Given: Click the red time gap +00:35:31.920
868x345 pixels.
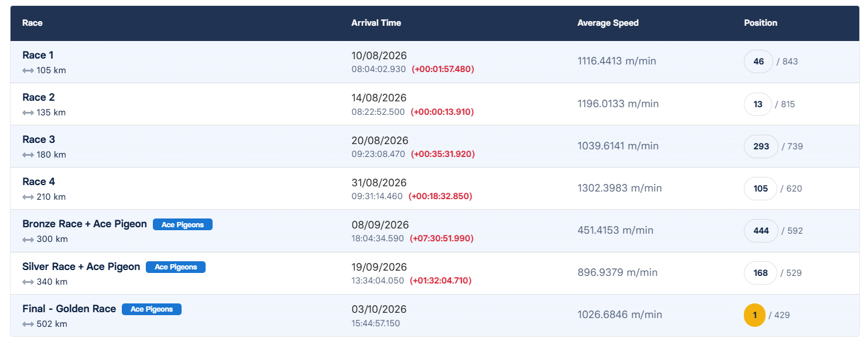Looking at the screenshot, I should pos(443,154).
